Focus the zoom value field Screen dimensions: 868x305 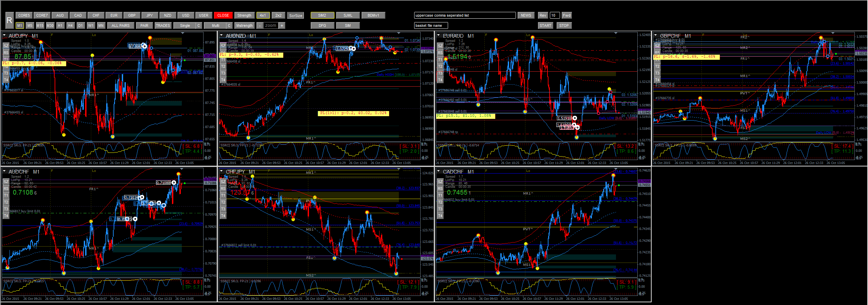271,25
